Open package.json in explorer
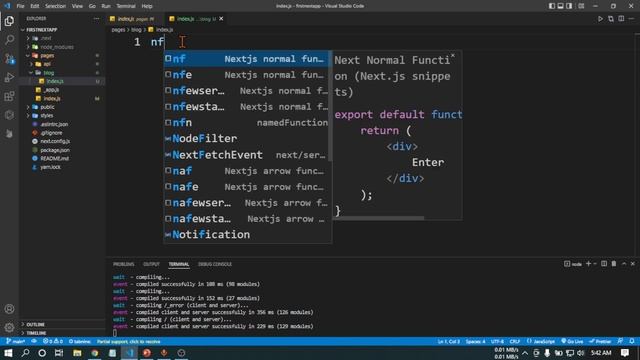Image resolution: width=640 pixels, height=360 pixels. (55, 150)
